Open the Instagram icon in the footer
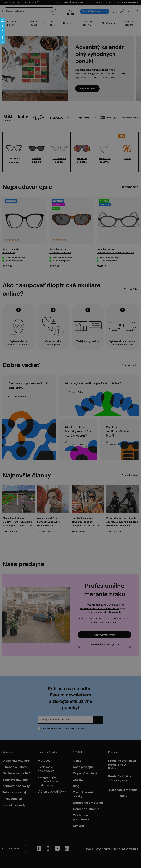Viewport: 141px width, 868px height. pos(48,848)
